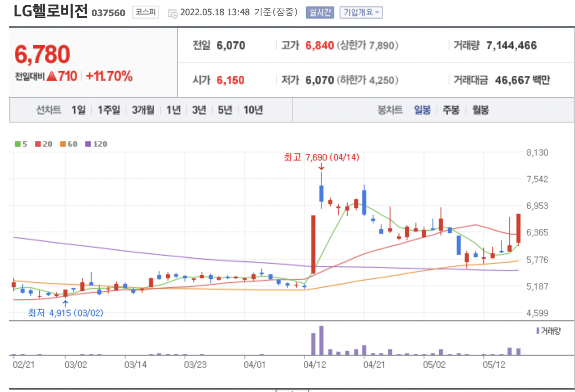This screenshot has height=392, width=575.
Task: Click the 05/12 date axis label
Action: click(x=494, y=365)
